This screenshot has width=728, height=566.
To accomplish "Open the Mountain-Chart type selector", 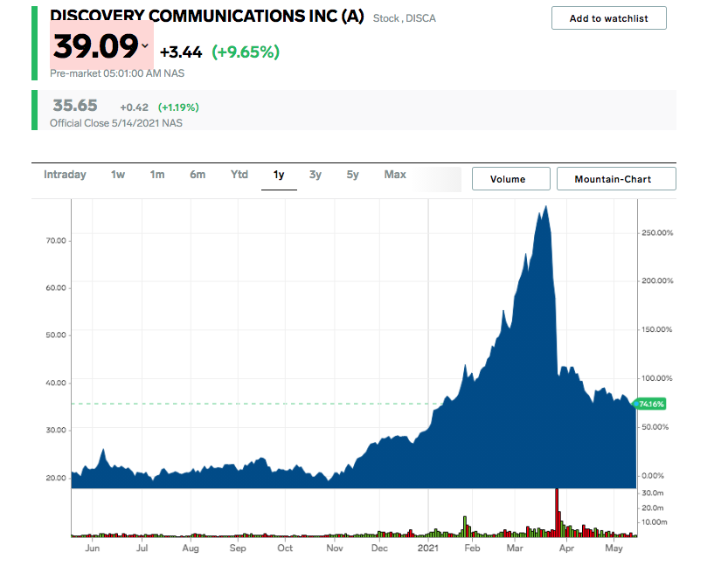I will 616,179.
